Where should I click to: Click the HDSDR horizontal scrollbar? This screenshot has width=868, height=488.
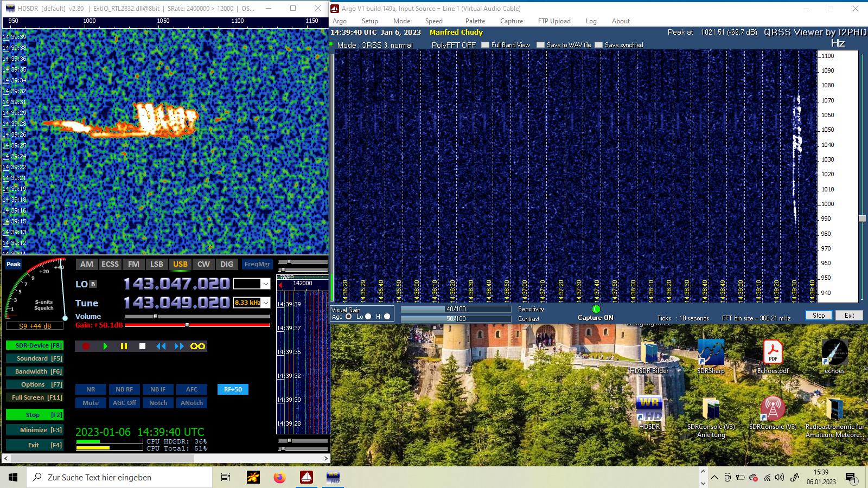point(167,458)
